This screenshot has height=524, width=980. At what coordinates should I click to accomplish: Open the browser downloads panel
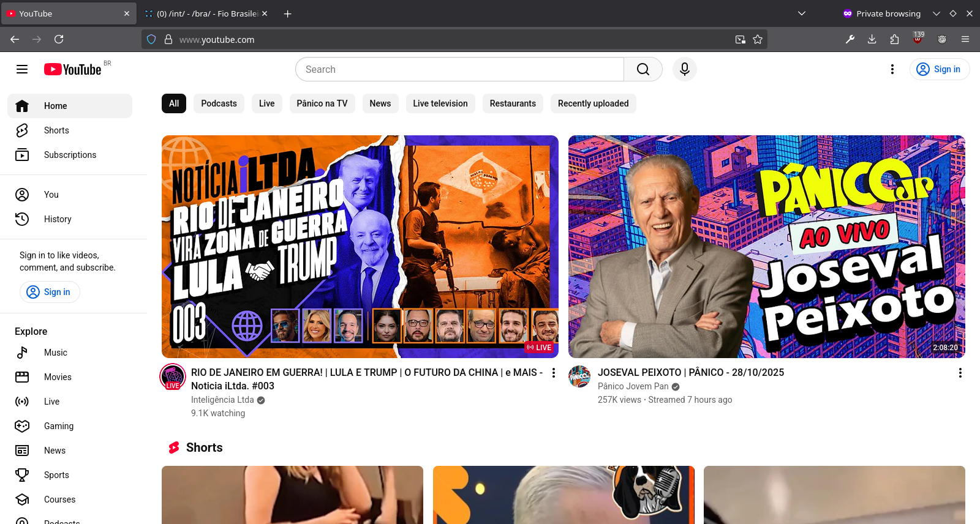click(x=872, y=39)
